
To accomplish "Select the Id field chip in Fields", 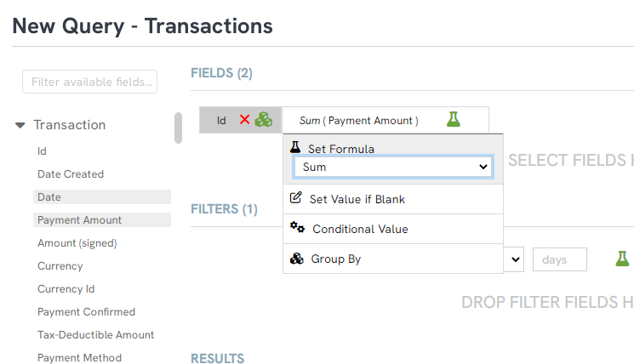I will (221, 121).
